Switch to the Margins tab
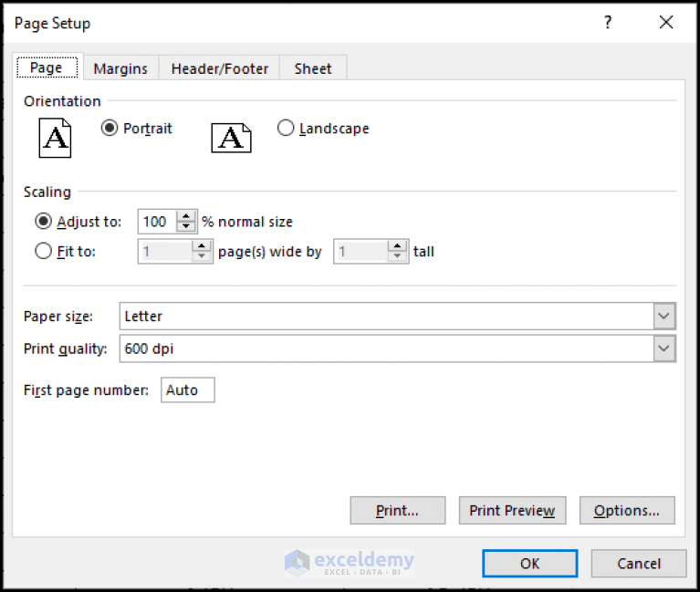700x592 pixels. pyautogui.click(x=120, y=68)
